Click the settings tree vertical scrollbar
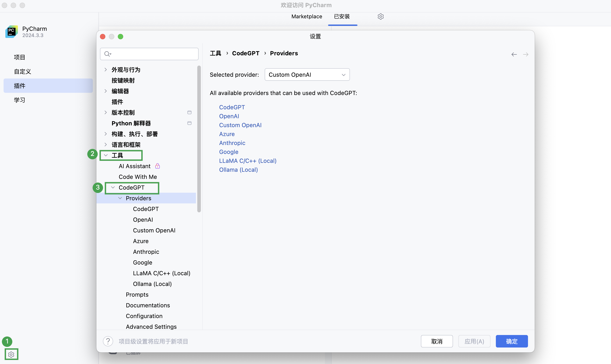611x364 pixels. pyautogui.click(x=199, y=139)
